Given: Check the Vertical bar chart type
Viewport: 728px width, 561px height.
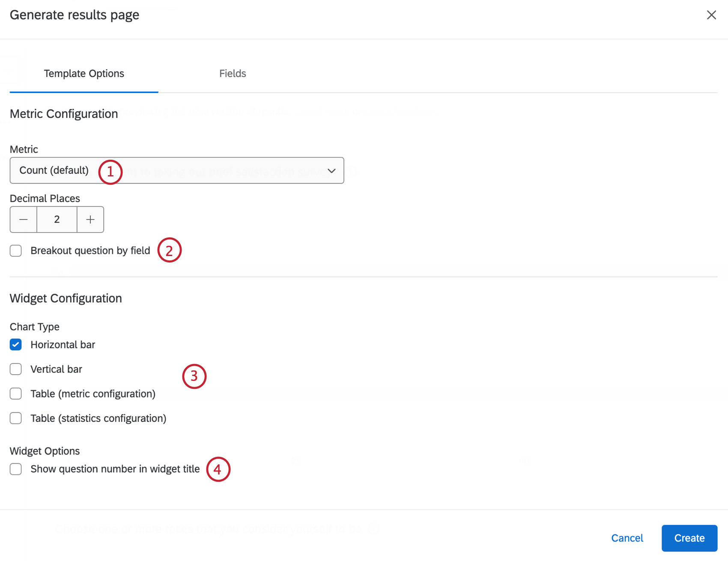Looking at the screenshot, I should (15, 369).
